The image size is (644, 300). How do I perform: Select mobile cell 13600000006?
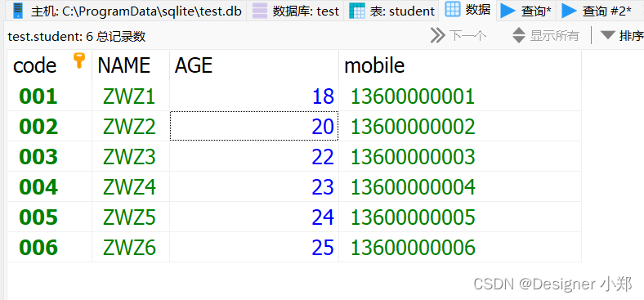click(460, 248)
